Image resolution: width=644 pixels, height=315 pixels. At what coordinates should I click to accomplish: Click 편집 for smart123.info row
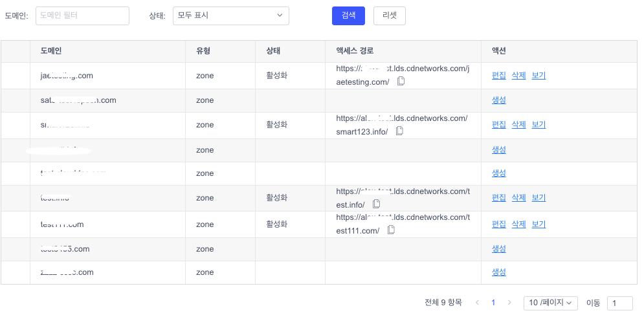(x=499, y=125)
